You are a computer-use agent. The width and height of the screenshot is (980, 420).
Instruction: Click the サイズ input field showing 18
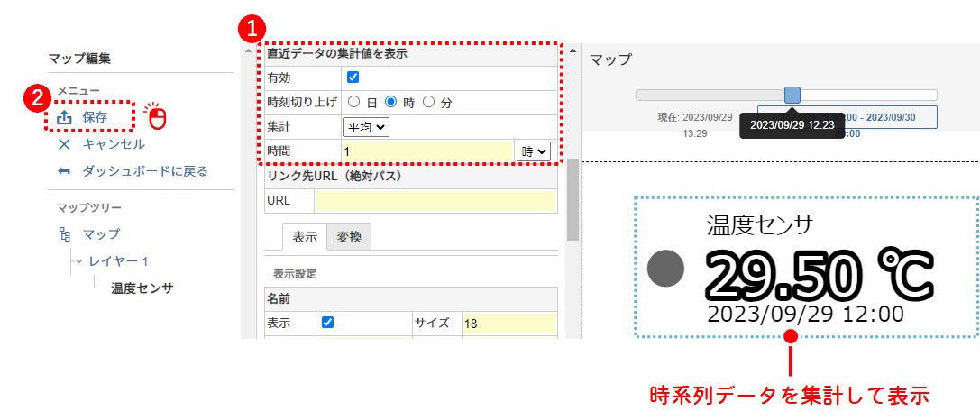pyautogui.click(x=508, y=324)
